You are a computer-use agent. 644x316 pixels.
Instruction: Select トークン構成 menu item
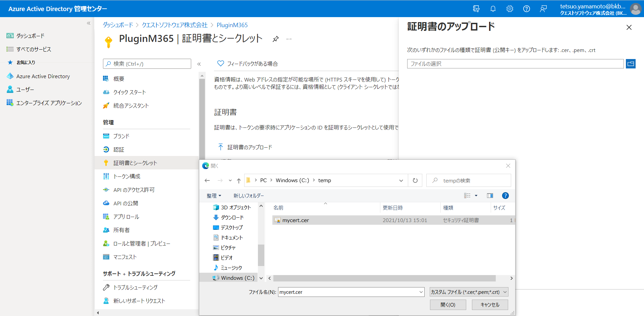[x=127, y=176]
